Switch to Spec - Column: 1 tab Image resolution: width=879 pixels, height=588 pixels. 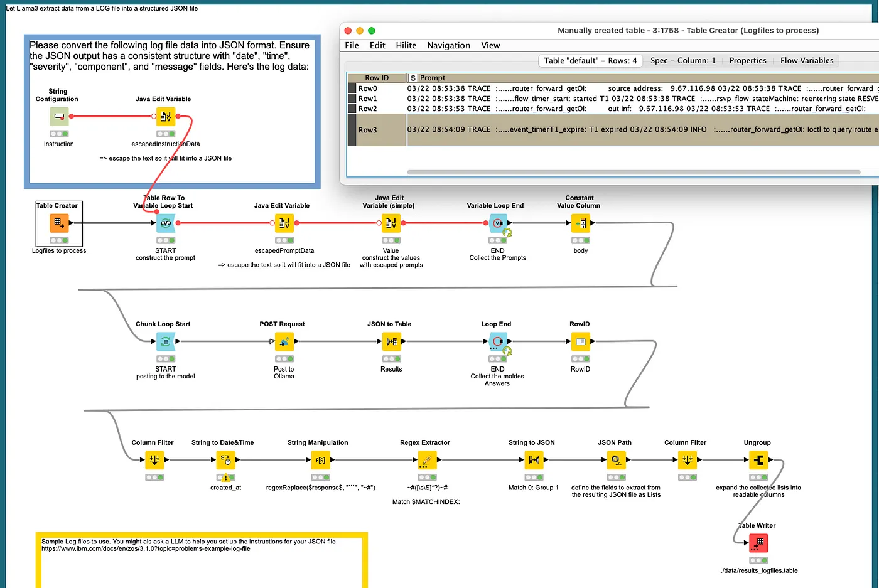[x=683, y=60]
